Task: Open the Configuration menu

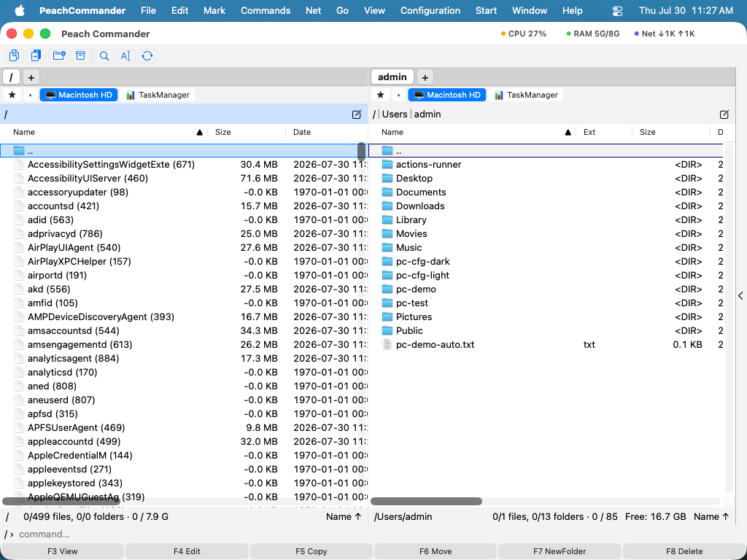Action: (x=430, y=10)
